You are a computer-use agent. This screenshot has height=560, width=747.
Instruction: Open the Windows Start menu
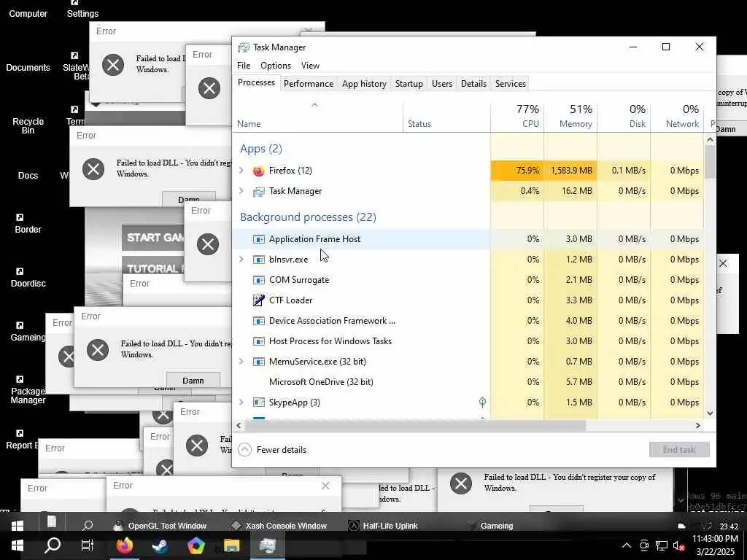pyautogui.click(x=18, y=545)
